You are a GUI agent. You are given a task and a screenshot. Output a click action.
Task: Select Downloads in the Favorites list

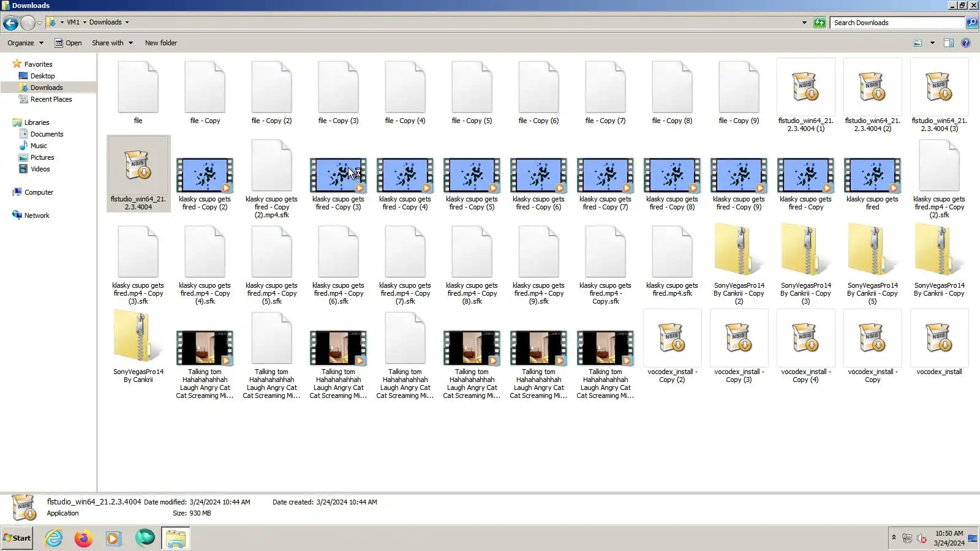point(47,88)
